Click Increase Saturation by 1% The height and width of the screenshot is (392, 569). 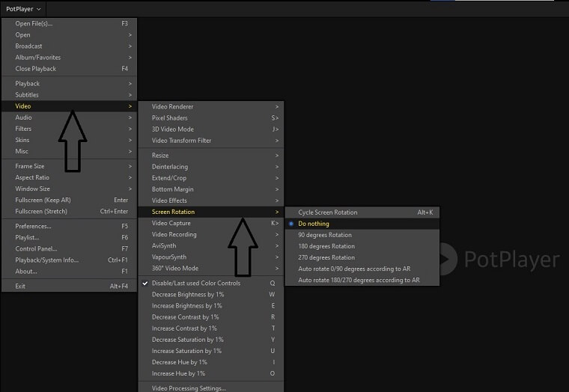click(211, 351)
